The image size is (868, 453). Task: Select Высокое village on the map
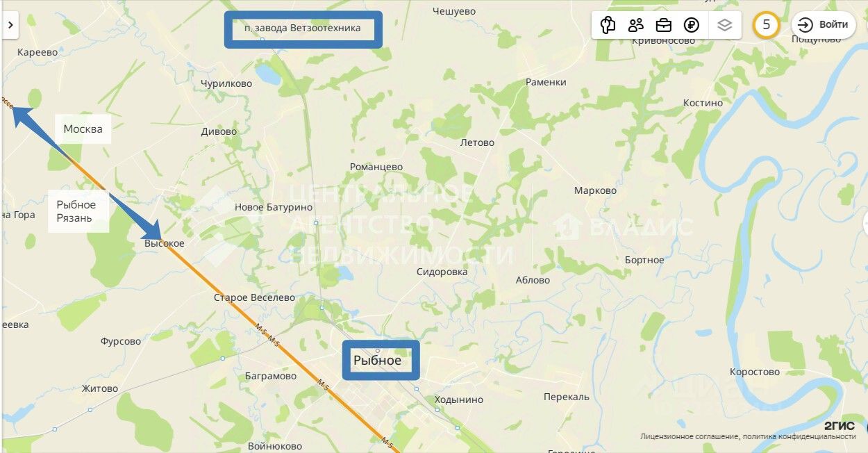pos(165,243)
